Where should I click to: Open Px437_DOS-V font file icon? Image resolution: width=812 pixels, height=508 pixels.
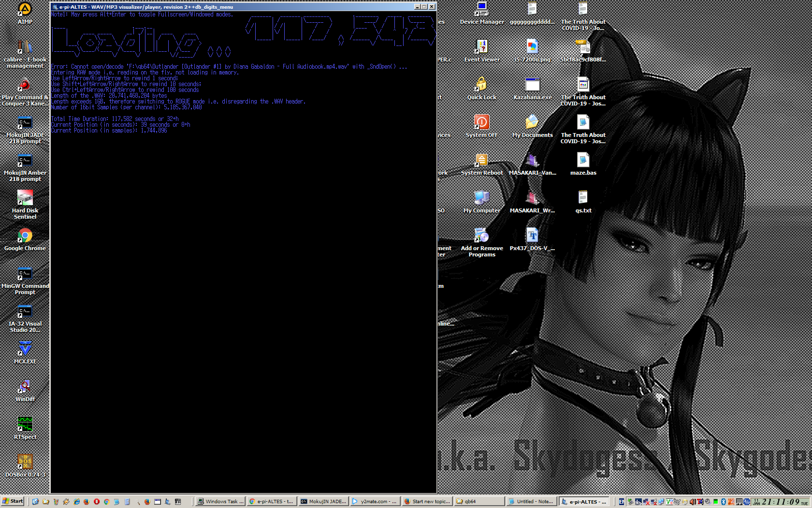pyautogui.click(x=532, y=239)
